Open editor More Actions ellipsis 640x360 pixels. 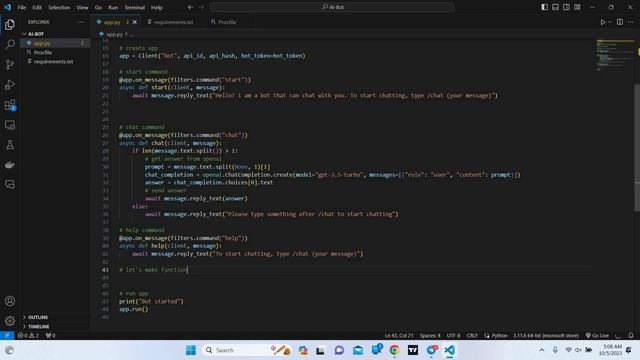point(631,22)
